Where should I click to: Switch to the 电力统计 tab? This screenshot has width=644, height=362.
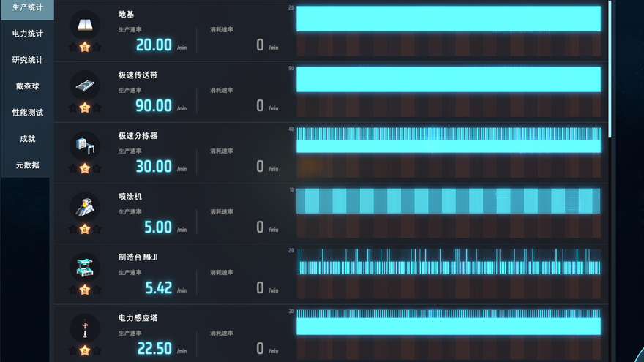(27, 34)
